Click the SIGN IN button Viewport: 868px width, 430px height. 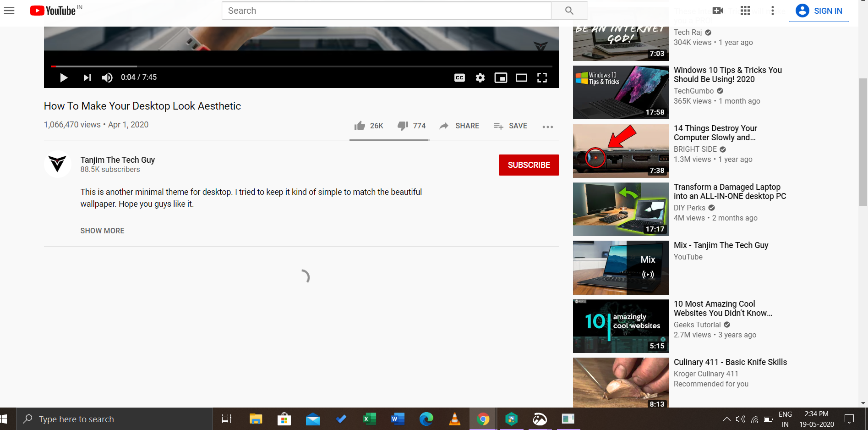(819, 11)
